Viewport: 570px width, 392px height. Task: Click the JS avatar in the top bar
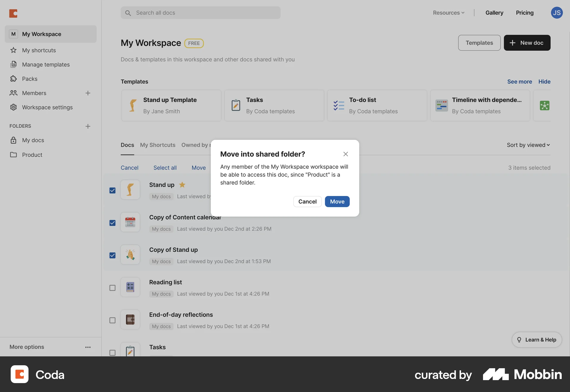pyautogui.click(x=557, y=13)
